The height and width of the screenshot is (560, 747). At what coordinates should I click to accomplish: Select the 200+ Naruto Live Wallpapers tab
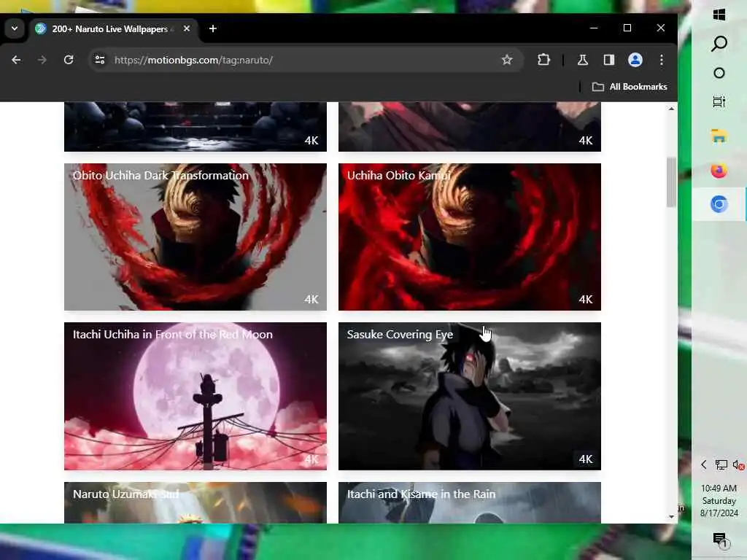click(x=113, y=29)
